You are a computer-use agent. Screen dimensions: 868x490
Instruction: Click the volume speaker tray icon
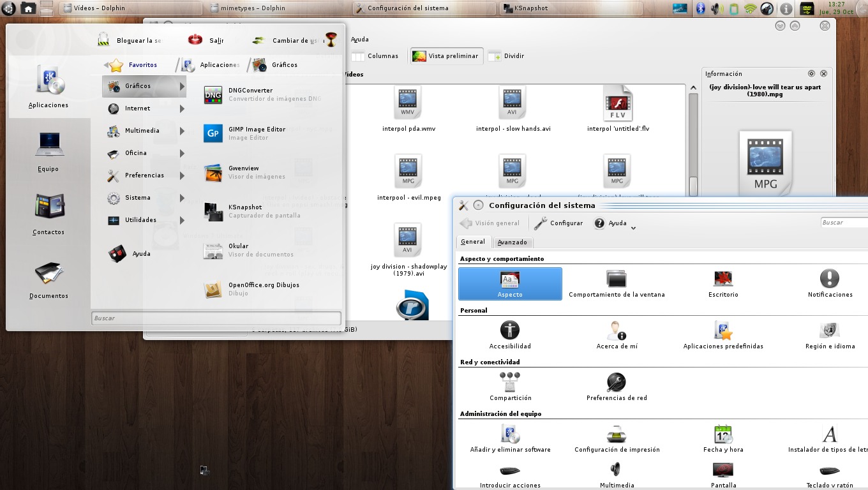(716, 8)
